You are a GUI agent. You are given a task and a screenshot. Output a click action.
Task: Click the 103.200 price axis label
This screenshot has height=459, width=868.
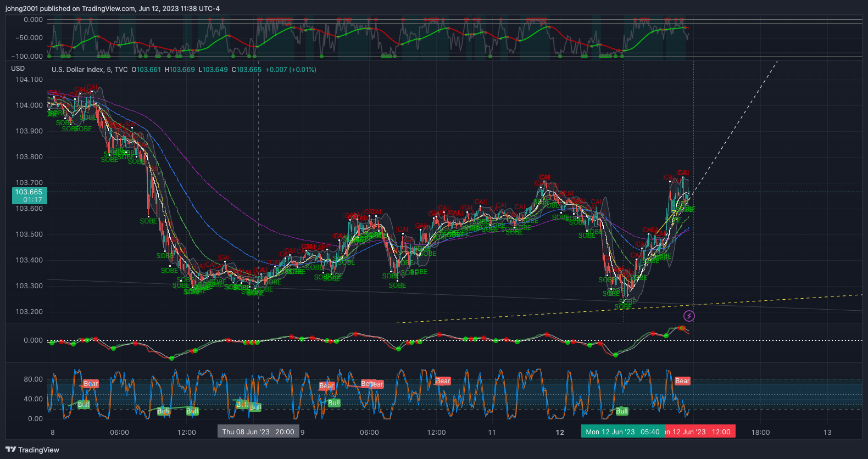(29, 312)
